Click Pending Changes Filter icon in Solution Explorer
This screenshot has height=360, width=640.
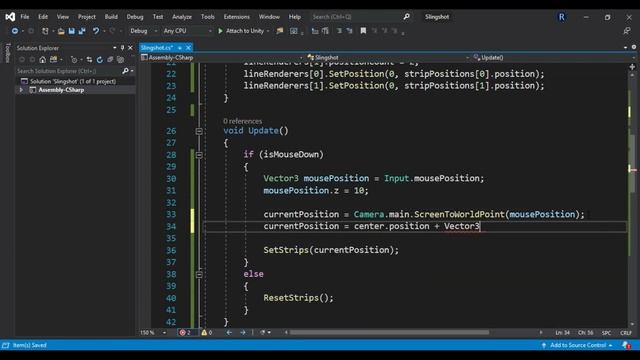(x=73, y=60)
